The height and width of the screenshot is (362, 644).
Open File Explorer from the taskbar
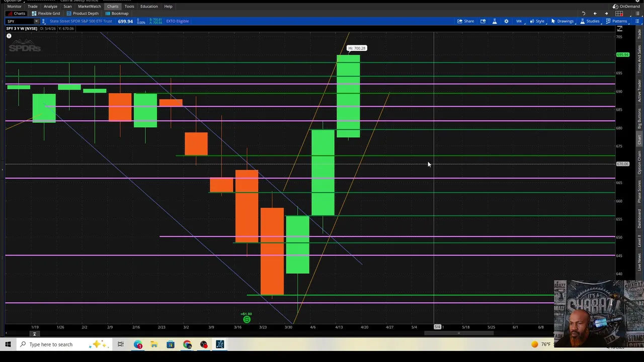154,344
